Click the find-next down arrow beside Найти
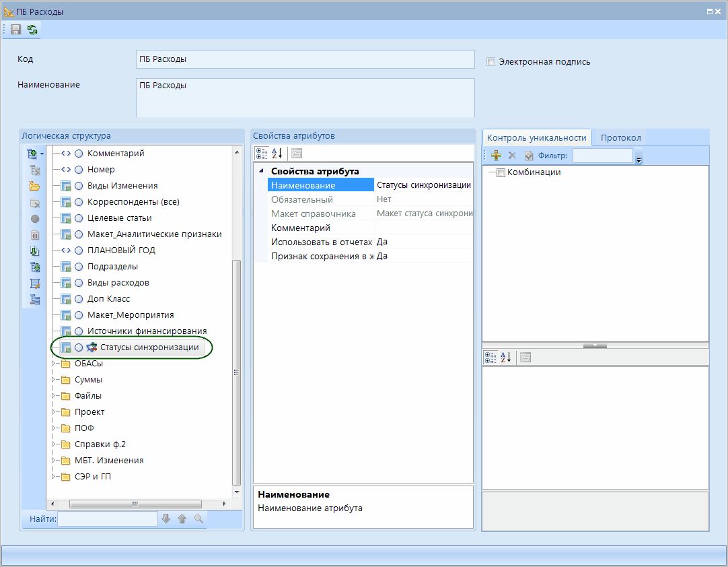This screenshot has width=728, height=567. [x=166, y=519]
